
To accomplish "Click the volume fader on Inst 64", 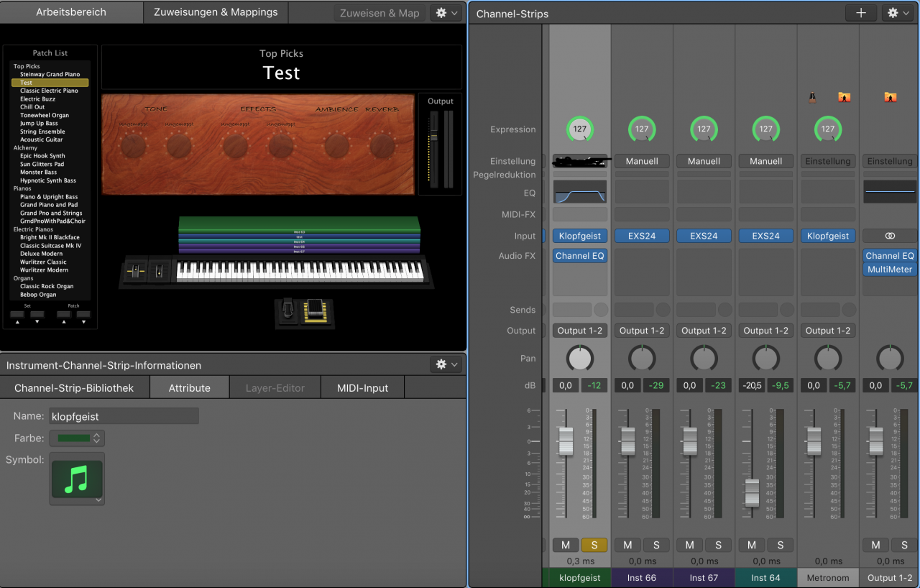I will [x=752, y=493].
